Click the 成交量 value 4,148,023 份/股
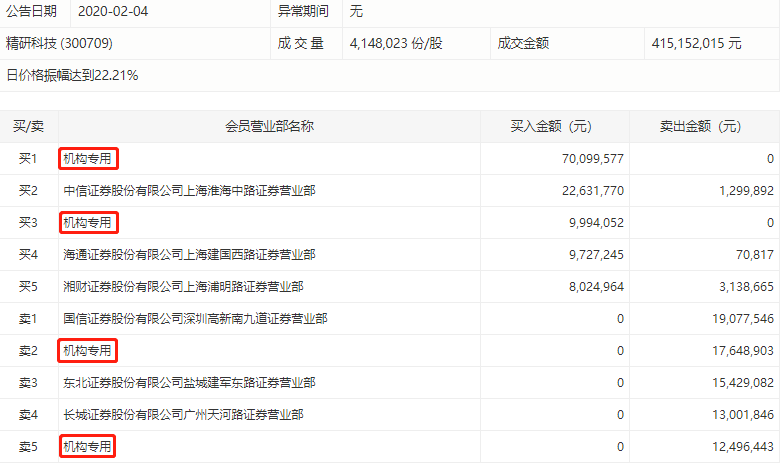Image resolution: width=781 pixels, height=468 pixels. (x=396, y=43)
